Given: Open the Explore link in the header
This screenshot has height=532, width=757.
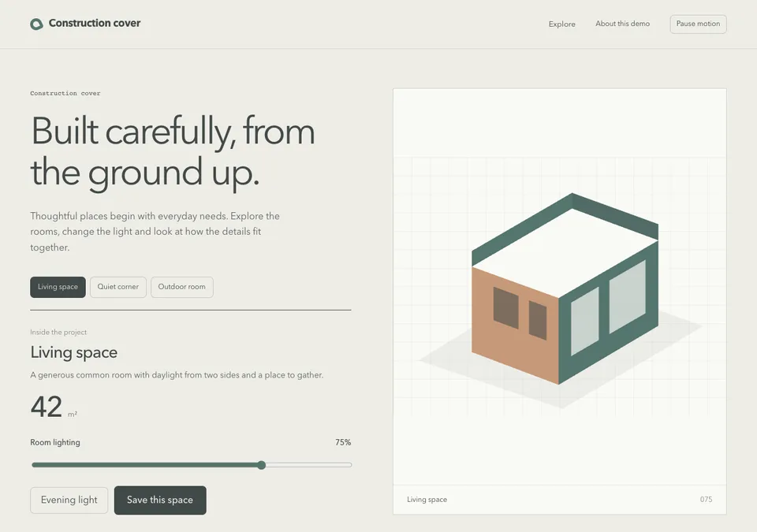Looking at the screenshot, I should point(562,24).
